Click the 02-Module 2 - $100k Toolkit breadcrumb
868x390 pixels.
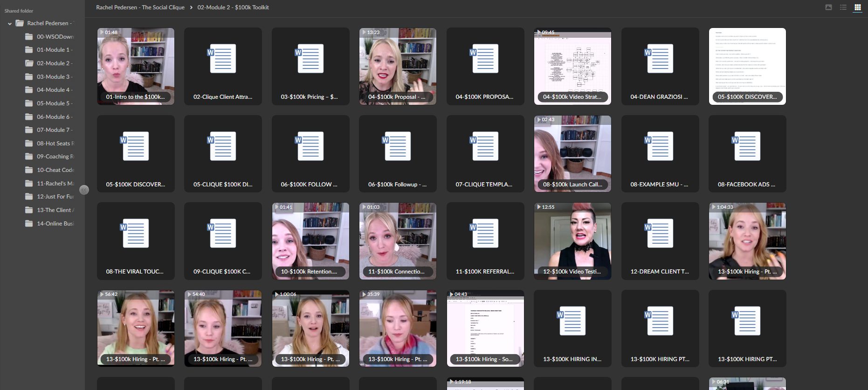click(x=233, y=7)
